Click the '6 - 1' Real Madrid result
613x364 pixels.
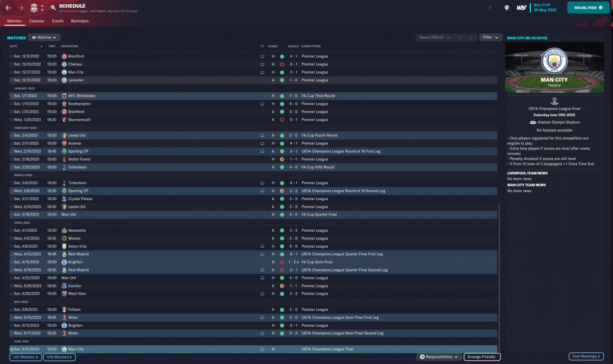coord(294,254)
